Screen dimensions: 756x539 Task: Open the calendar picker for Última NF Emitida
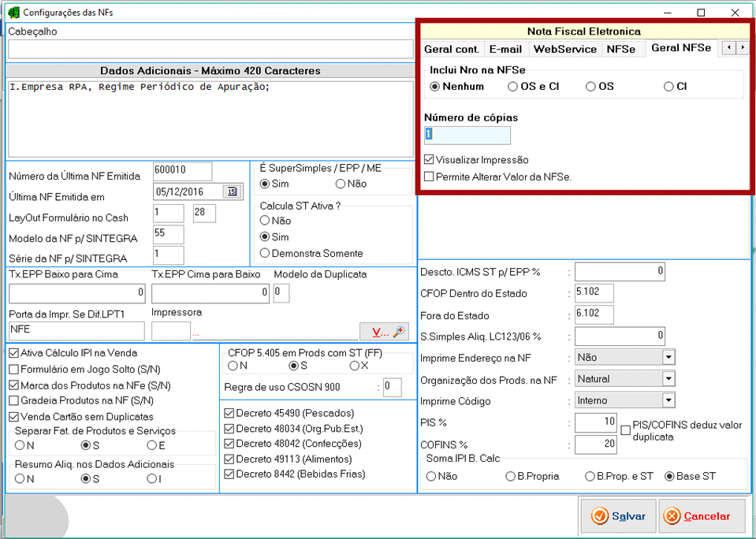click(x=233, y=191)
